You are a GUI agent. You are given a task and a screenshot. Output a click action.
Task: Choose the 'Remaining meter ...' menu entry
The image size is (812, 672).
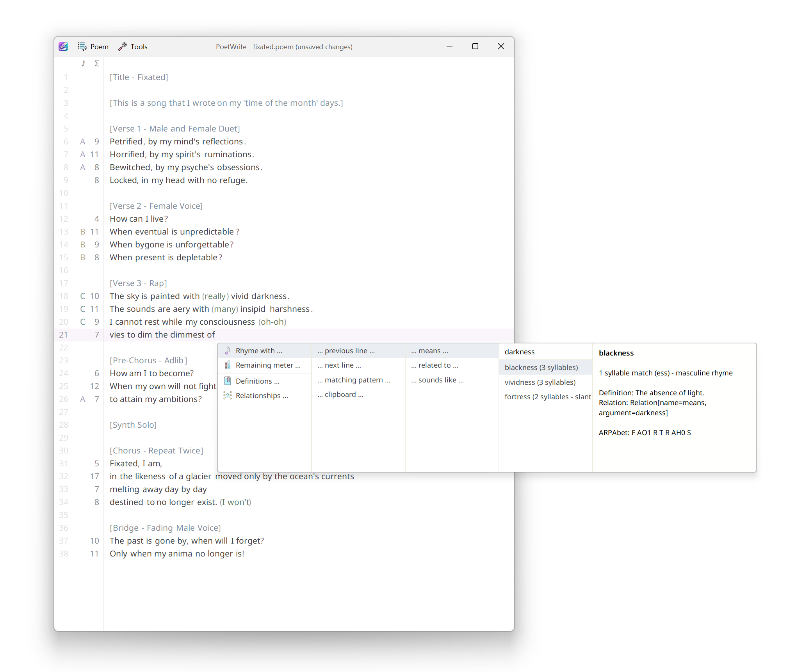[x=265, y=365]
